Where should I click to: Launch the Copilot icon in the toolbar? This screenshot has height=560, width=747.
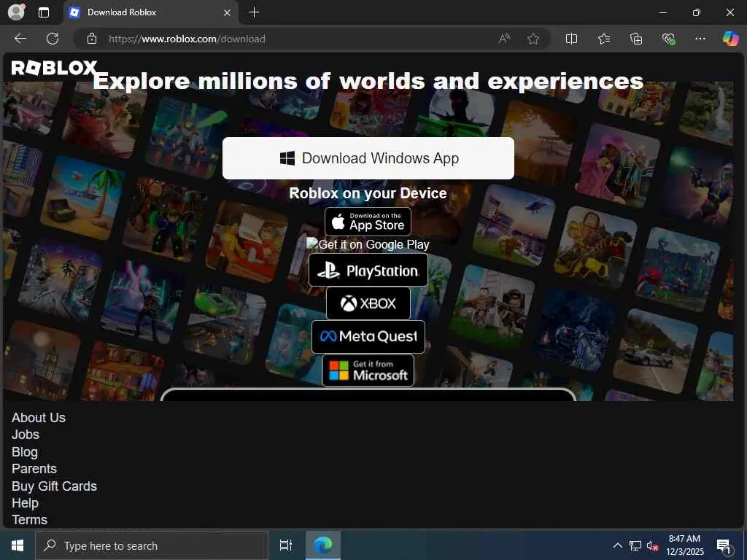(730, 39)
